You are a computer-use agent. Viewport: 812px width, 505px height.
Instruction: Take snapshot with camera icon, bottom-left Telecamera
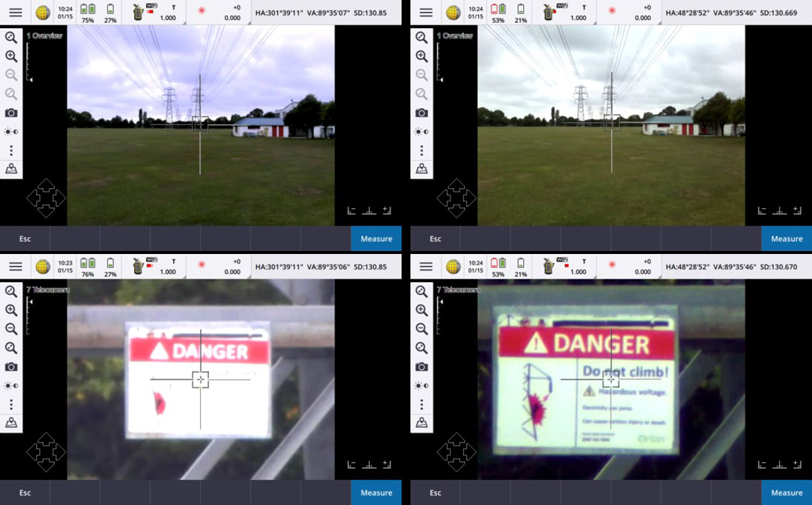tap(11, 367)
